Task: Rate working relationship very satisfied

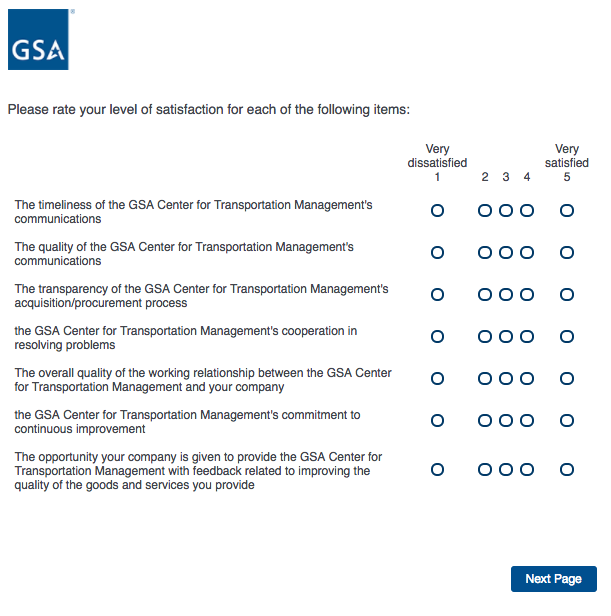Action: (x=567, y=379)
